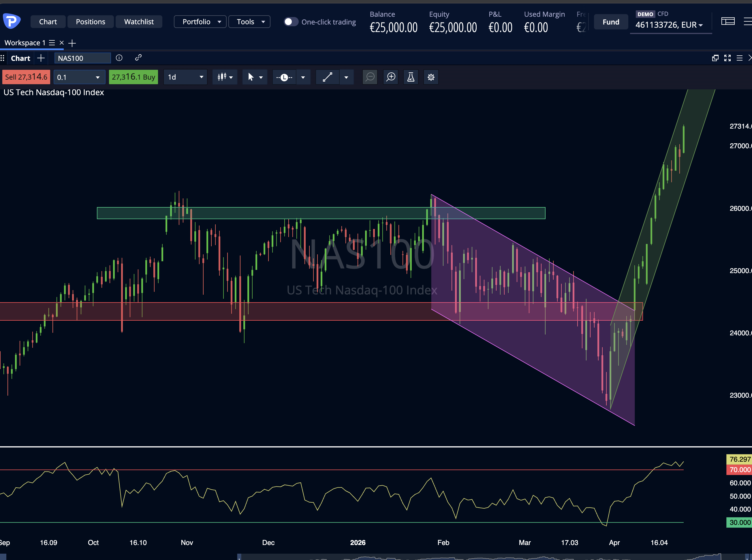752x560 pixels.
Task: Click the duplicate chart window icon
Action: click(x=716, y=58)
